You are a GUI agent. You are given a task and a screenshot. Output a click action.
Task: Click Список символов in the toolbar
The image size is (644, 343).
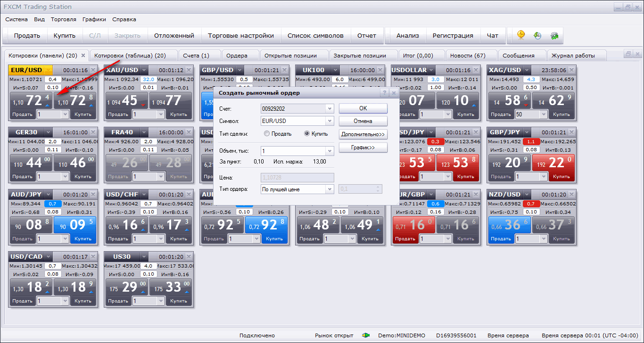tap(316, 35)
